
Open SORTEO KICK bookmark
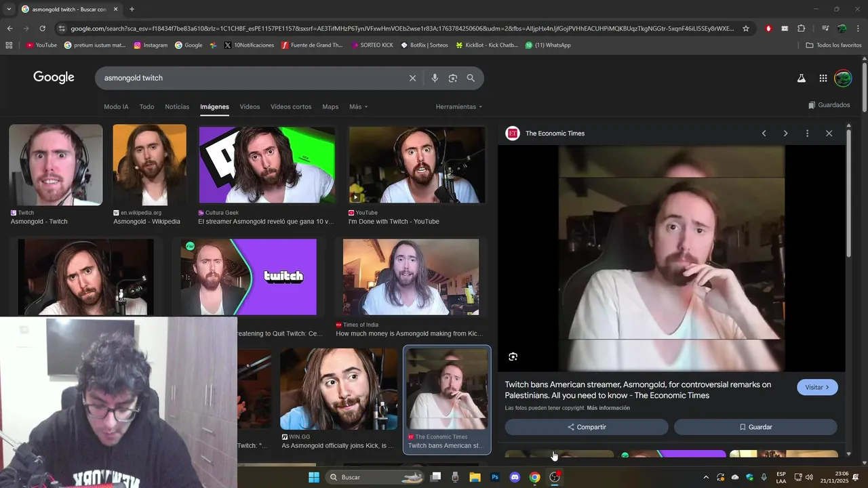pos(372,45)
